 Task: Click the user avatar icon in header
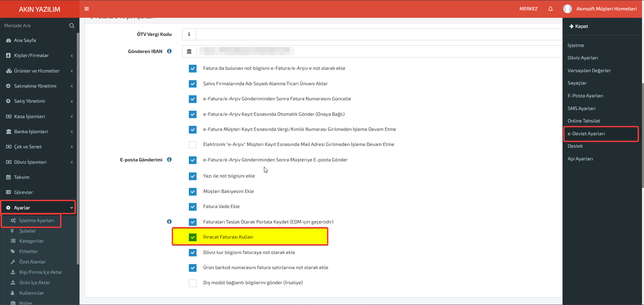coord(568,9)
